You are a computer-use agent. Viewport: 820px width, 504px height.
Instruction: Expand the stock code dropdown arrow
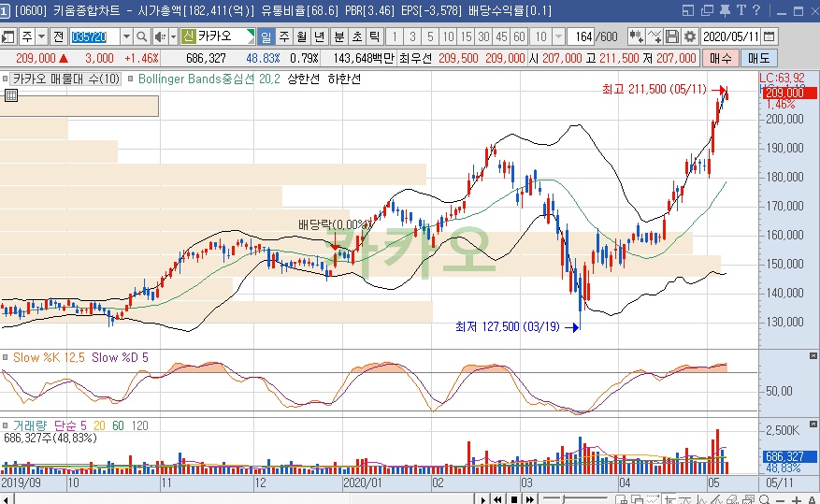pos(126,36)
